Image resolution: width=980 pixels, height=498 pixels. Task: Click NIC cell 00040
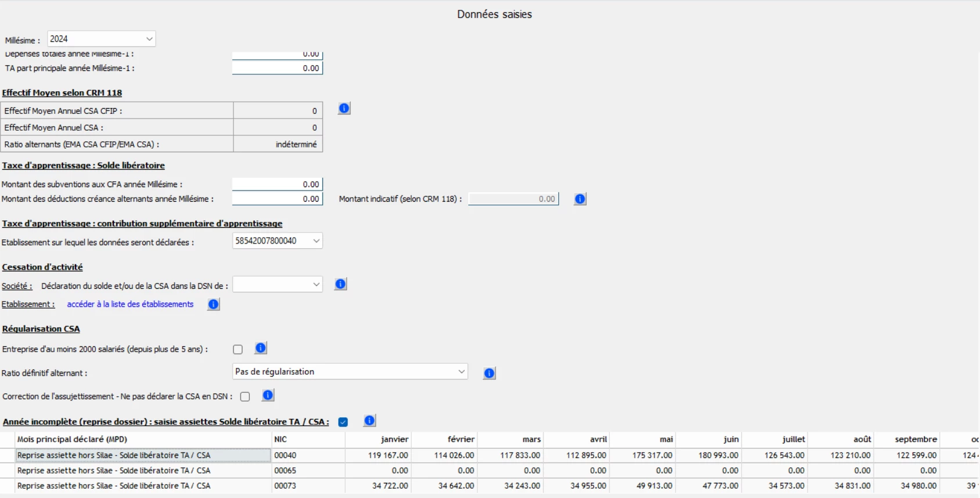308,455
